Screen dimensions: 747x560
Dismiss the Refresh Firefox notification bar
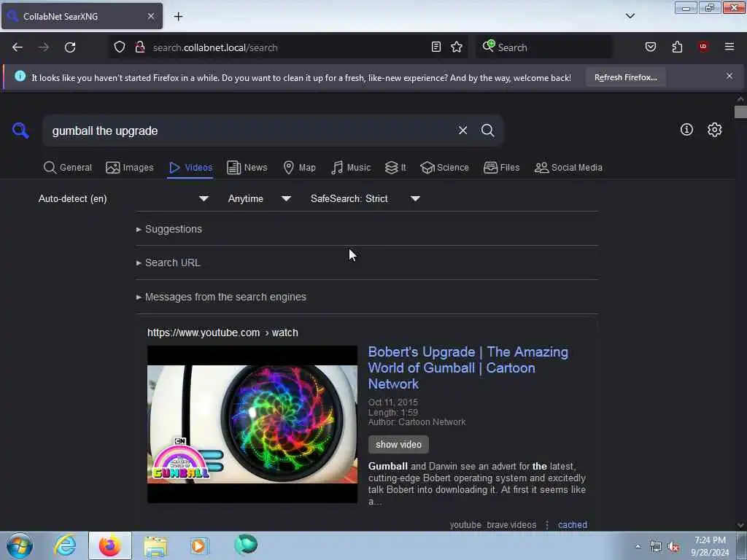point(729,76)
